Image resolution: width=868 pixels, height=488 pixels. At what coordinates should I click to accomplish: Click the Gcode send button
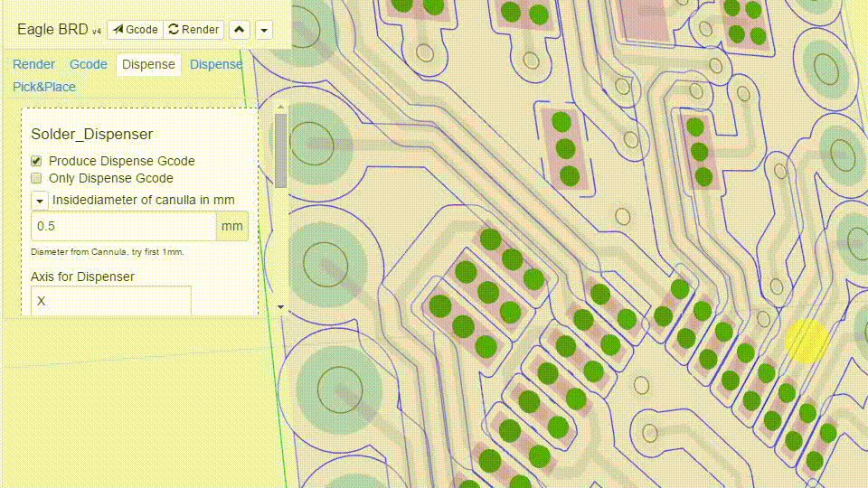(135, 30)
